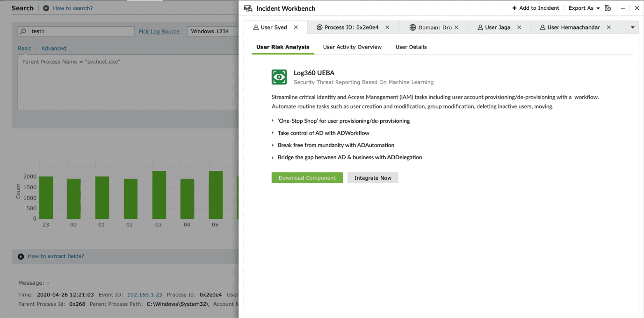Click the Integrate Now button
The image size is (644, 318).
(x=373, y=178)
